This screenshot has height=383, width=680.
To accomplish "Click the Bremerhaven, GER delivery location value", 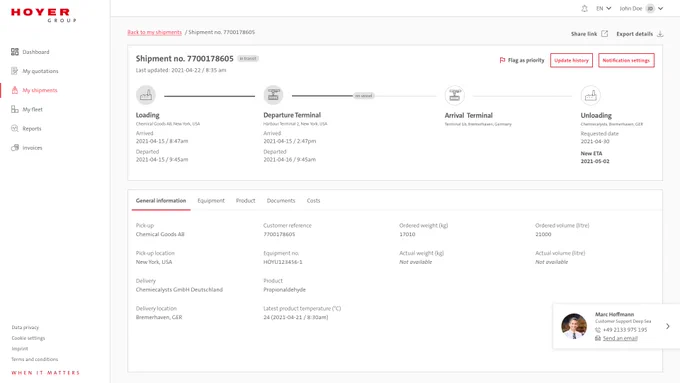I will point(159,317).
